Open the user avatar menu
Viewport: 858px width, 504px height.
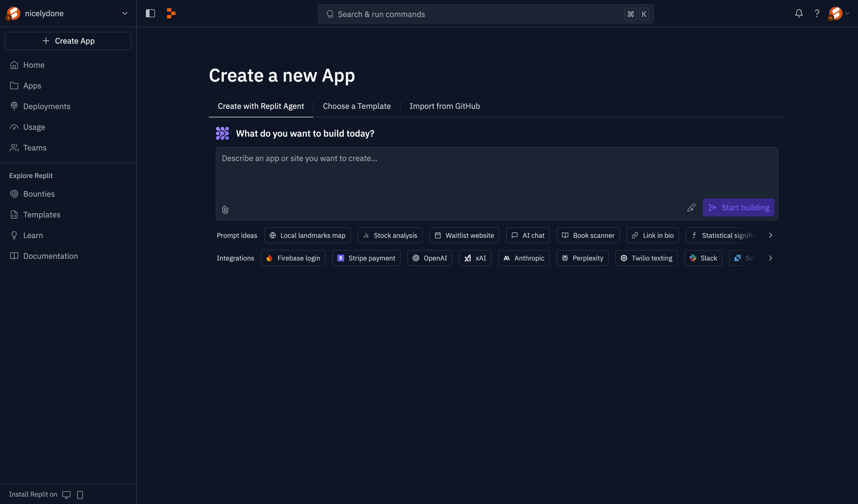coord(838,14)
